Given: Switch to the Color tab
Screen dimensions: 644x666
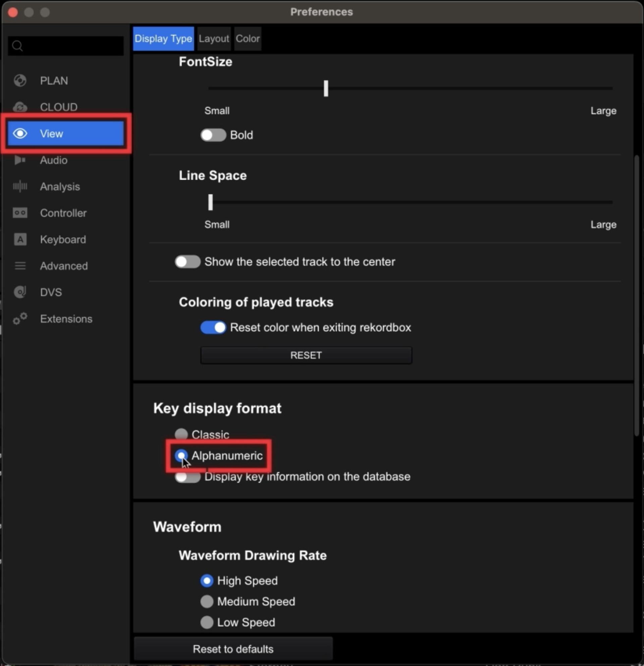Looking at the screenshot, I should 248,38.
